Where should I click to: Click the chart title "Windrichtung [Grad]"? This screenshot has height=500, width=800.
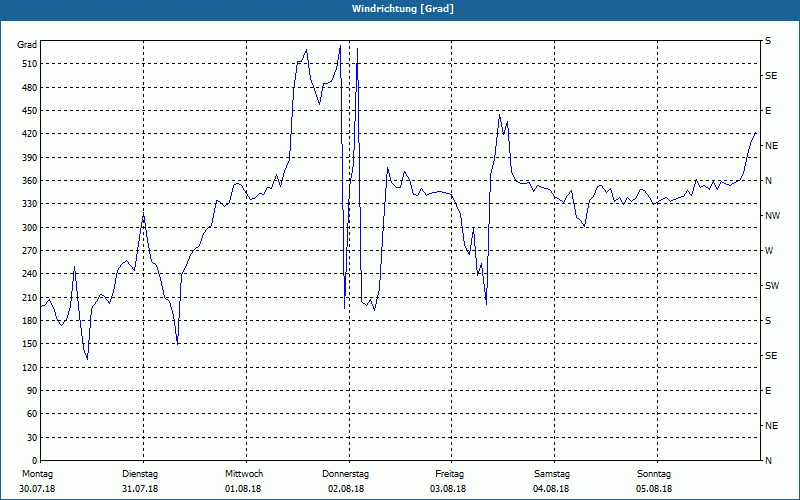coord(403,9)
